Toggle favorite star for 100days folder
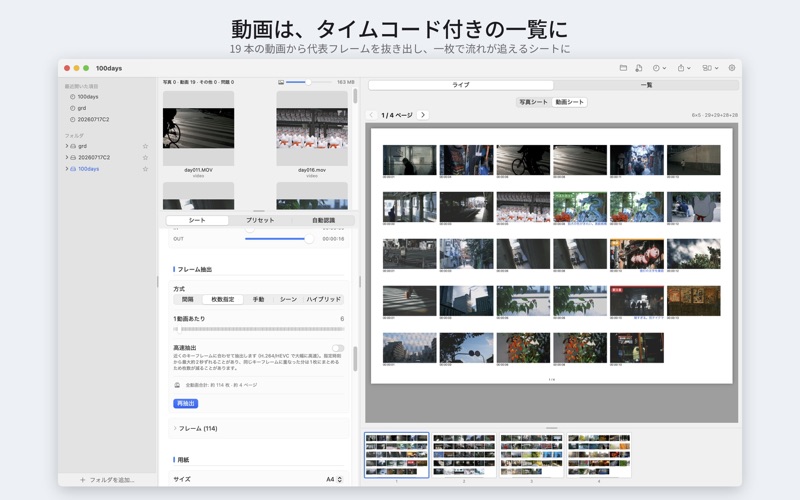This screenshot has height=500, width=800. coord(145,168)
